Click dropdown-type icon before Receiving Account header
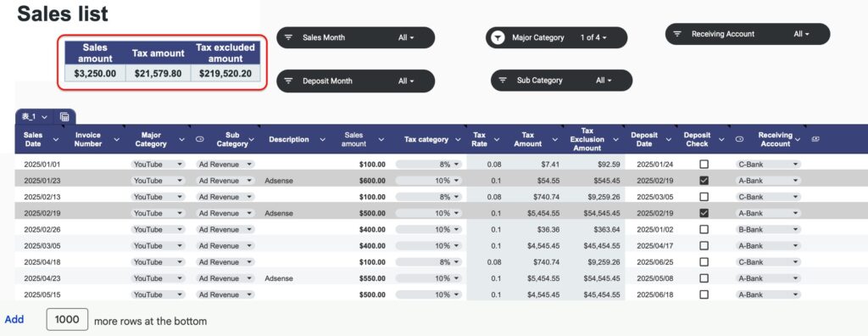The width and height of the screenshot is (868, 336). 739,140
